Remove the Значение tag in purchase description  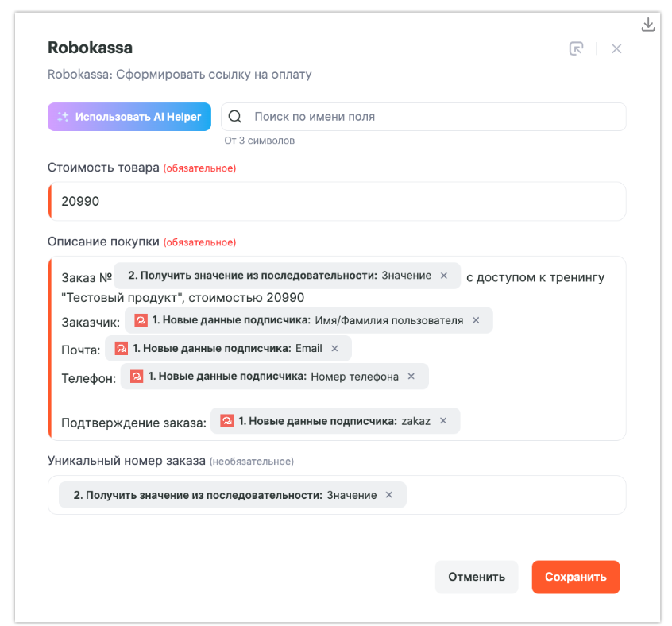444,276
